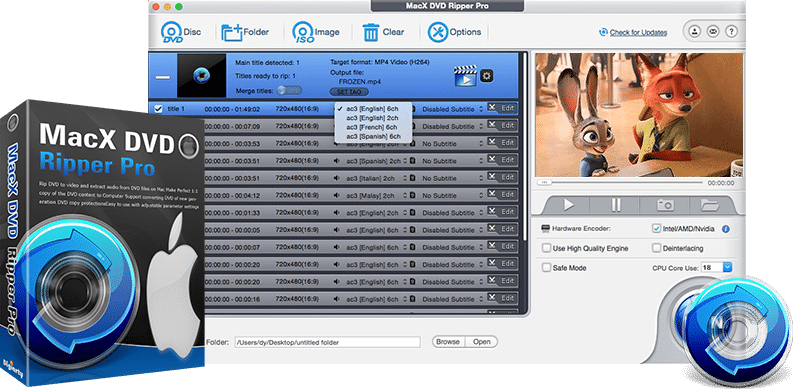Click the mail envelope icon

(713, 31)
